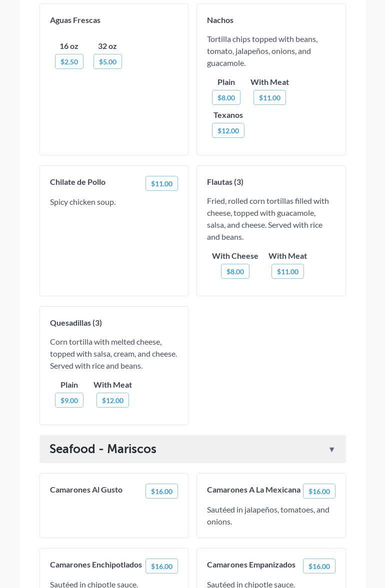
Task: Choose Quesadillas With Meat $12.00 price
Action: point(112,401)
